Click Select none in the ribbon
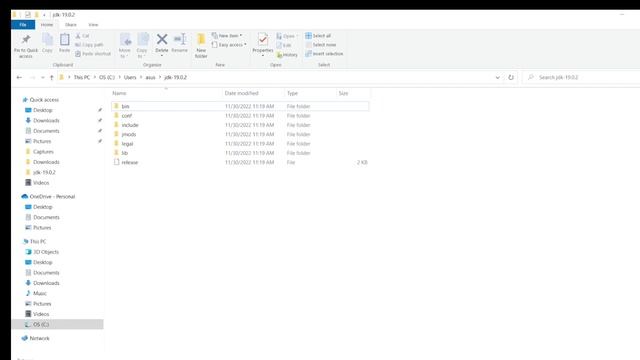 [x=321, y=45]
